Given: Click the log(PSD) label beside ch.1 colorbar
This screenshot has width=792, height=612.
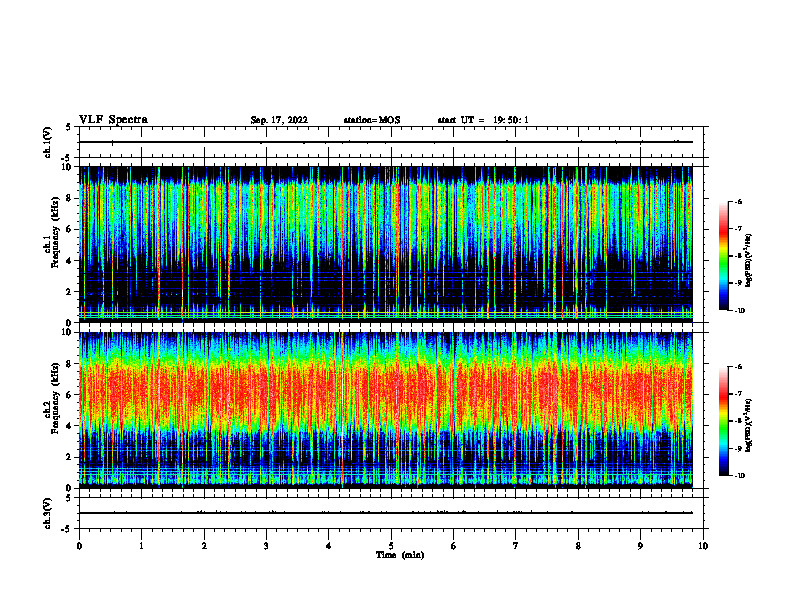Looking at the screenshot, I should coord(749,261).
